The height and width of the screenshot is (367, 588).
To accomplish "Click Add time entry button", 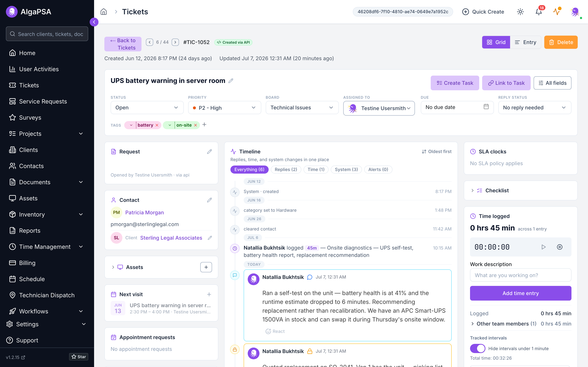I will (520, 293).
